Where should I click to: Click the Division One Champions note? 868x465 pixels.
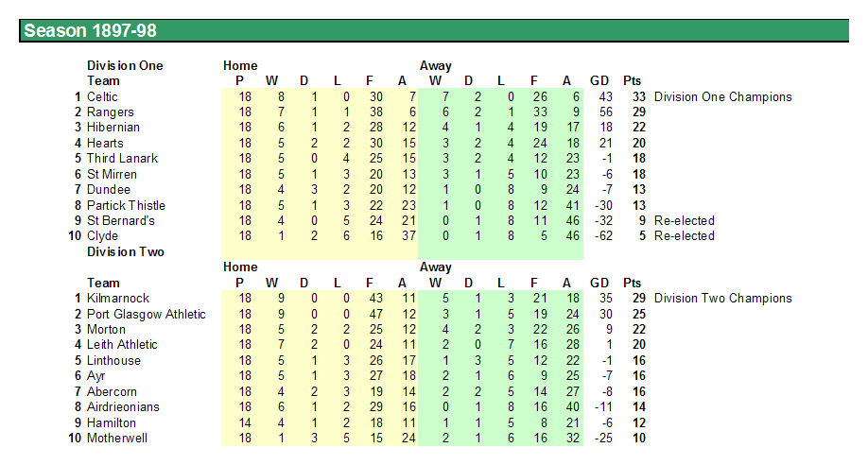[x=723, y=96]
